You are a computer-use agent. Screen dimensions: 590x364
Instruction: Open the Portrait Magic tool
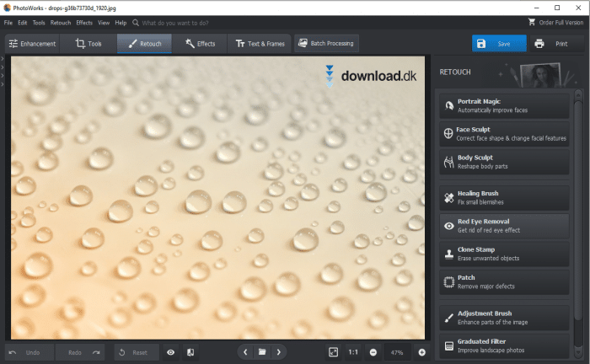506,106
